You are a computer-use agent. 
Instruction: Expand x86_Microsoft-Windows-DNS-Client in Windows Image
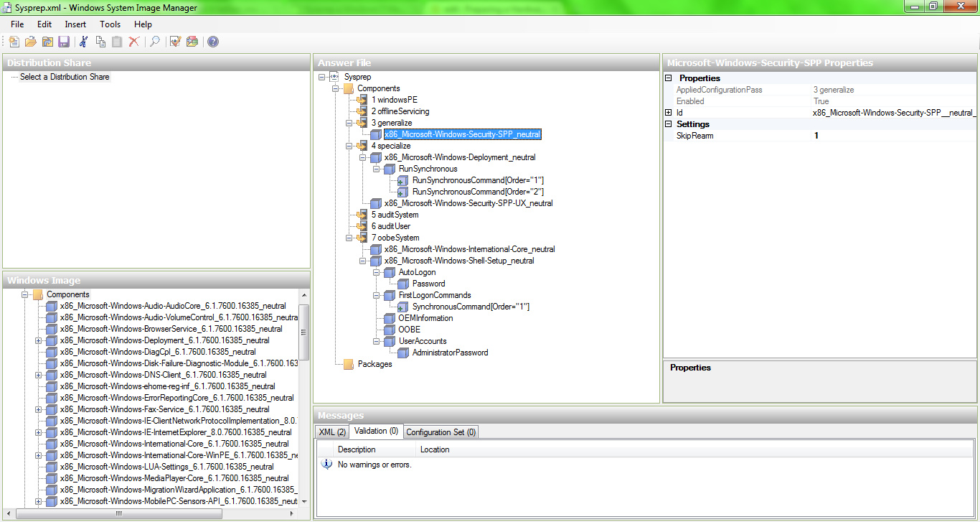[x=39, y=375]
